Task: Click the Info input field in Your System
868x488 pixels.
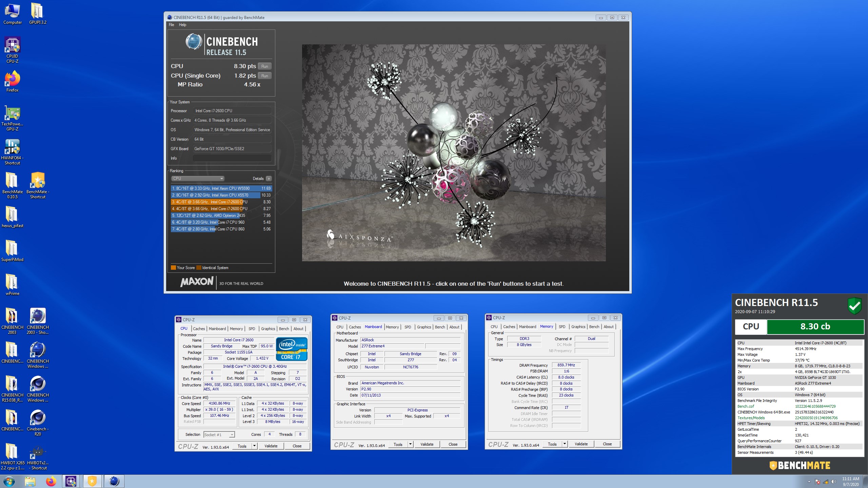Action: coord(232,158)
